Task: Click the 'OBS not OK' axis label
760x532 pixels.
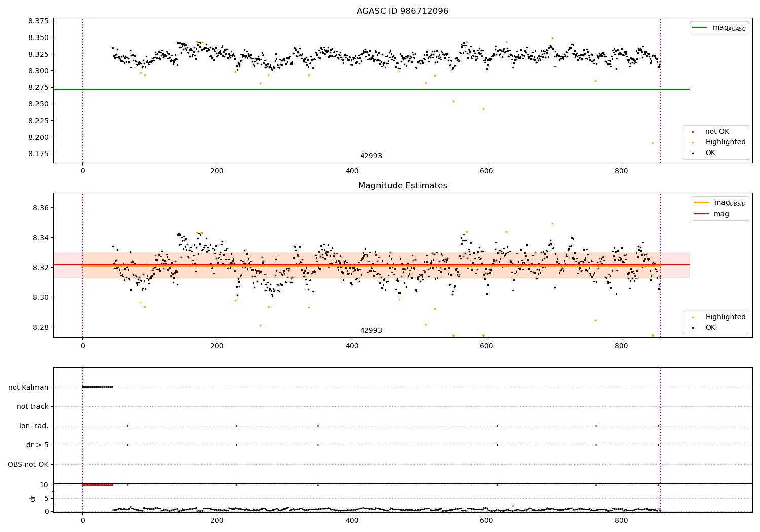Action: pyautogui.click(x=28, y=464)
